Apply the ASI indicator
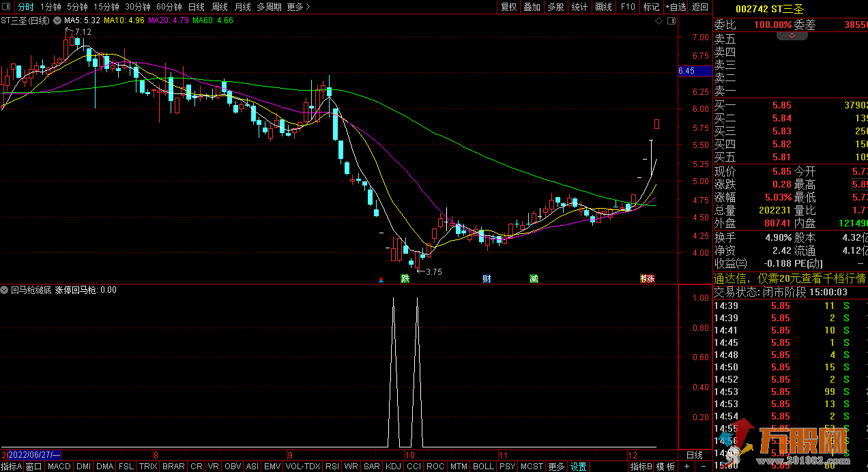The width and height of the screenshot is (868, 472). pyautogui.click(x=252, y=467)
